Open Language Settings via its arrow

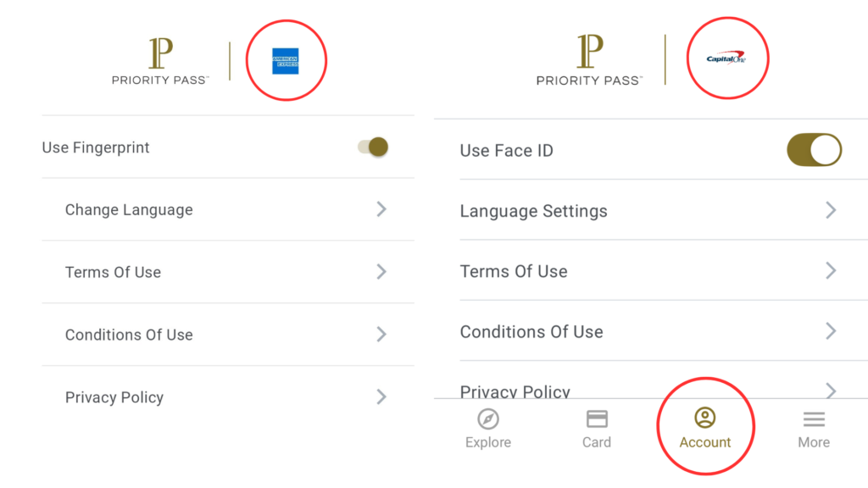830,211
